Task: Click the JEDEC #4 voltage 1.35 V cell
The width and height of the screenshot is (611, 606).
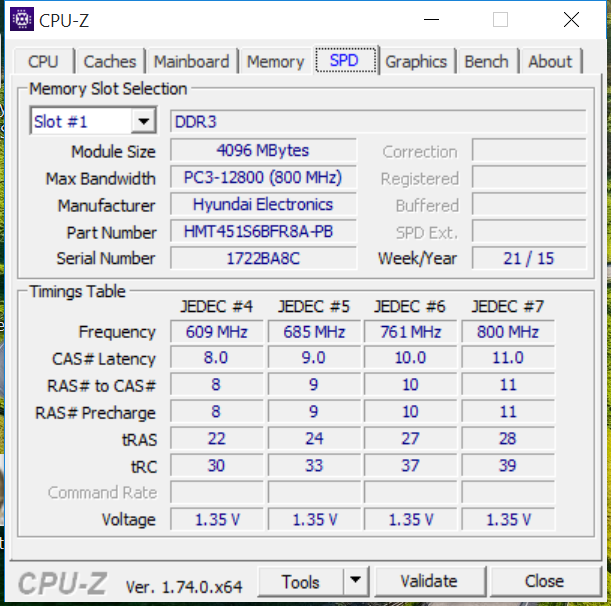Action: click(217, 519)
